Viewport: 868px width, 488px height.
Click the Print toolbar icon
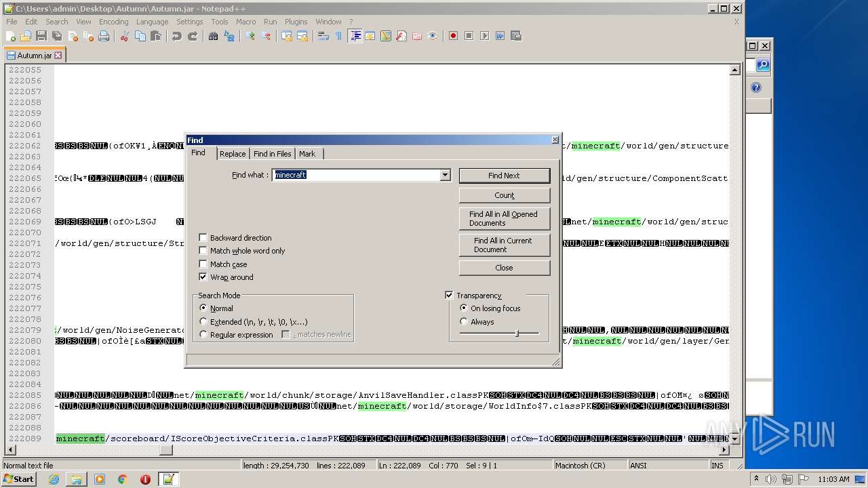pos(104,36)
